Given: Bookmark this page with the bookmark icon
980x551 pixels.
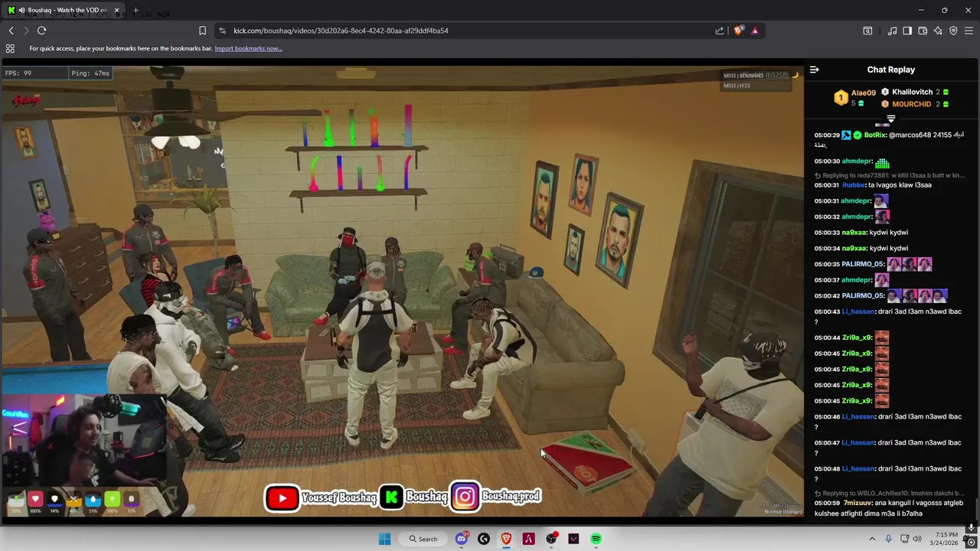Looking at the screenshot, I should (x=202, y=31).
